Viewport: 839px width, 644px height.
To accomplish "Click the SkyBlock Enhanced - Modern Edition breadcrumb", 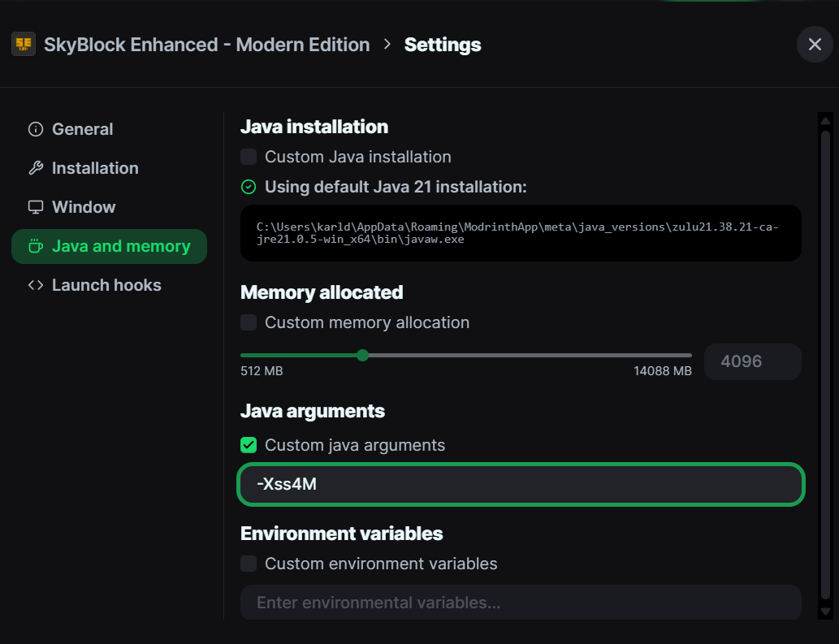I will pos(206,45).
